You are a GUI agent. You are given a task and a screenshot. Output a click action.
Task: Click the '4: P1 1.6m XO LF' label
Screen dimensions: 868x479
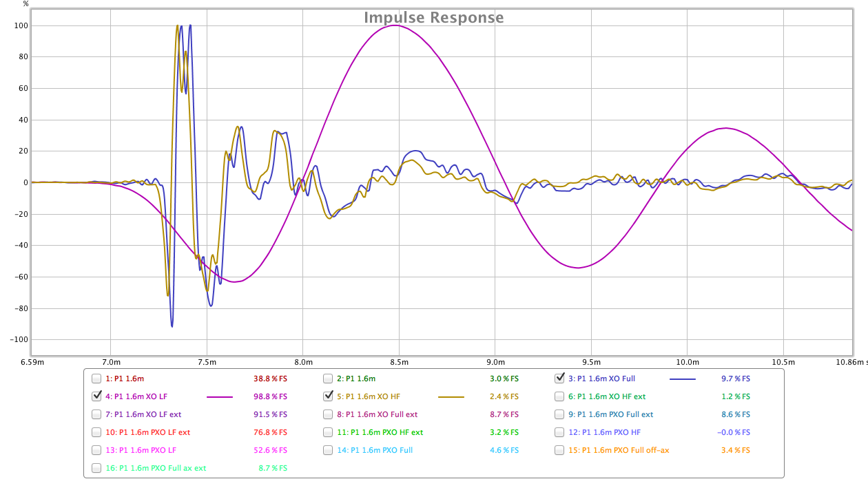(x=136, y=396)
